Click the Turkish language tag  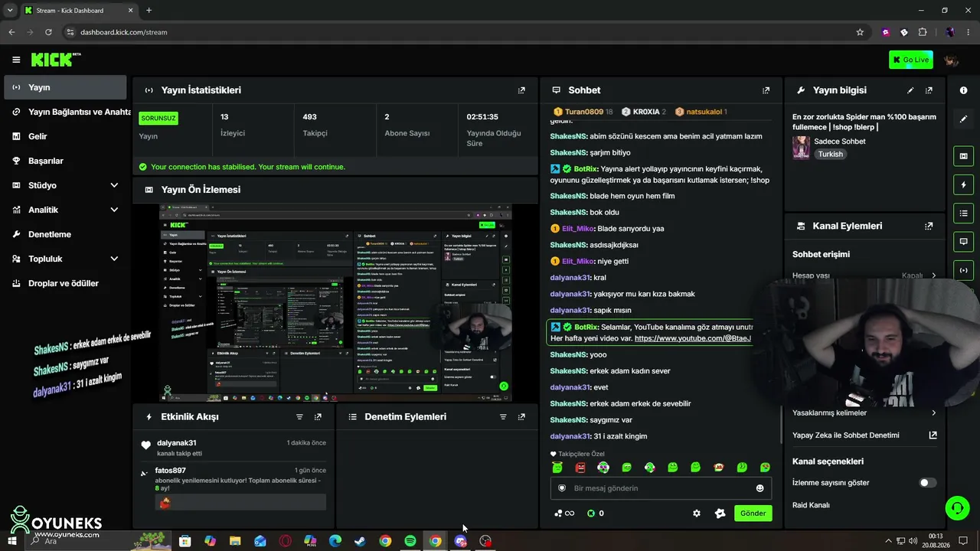tap(830, 154)
